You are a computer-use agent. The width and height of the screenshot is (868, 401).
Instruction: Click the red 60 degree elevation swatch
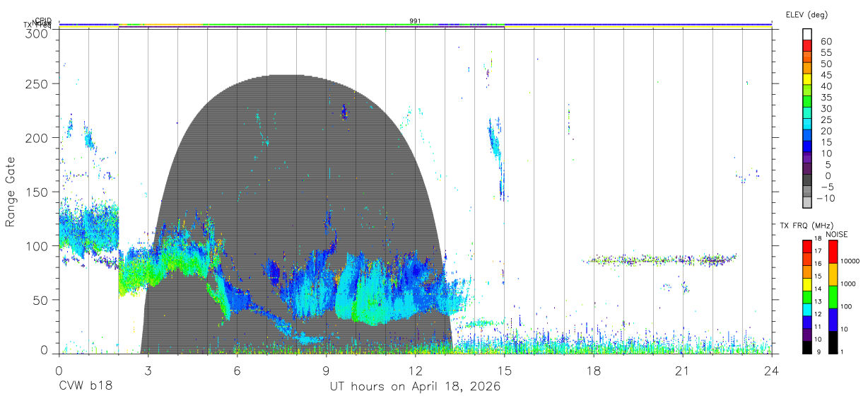tap(807, 45)
